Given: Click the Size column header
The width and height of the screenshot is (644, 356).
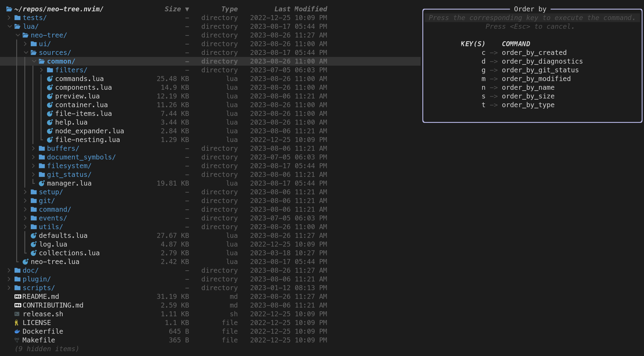Looking at the screenshot, I should (173, 9).
